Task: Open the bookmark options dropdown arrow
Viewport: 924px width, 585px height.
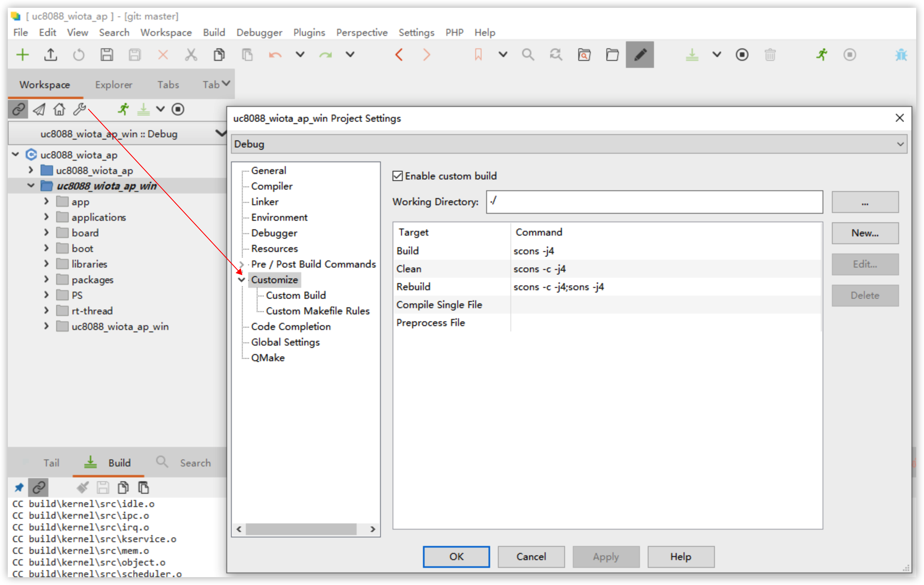Action: 503,55
